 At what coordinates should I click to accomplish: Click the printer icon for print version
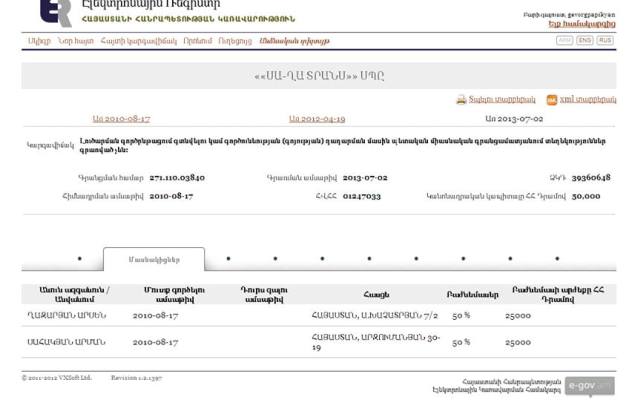tap(461, 100)
